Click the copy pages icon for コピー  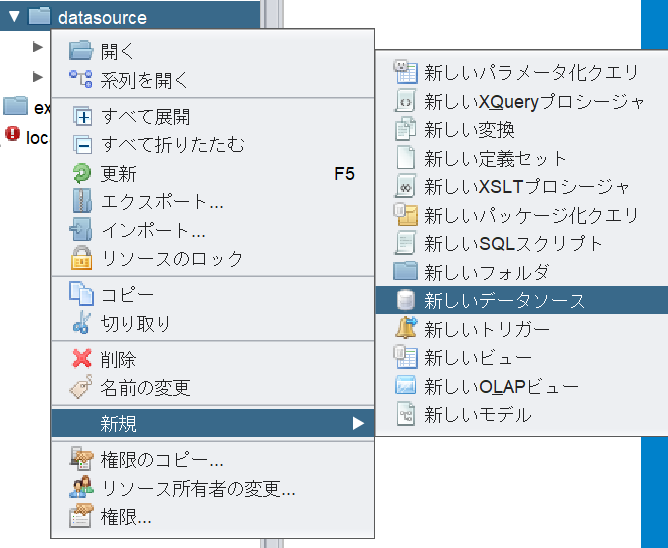81,294
